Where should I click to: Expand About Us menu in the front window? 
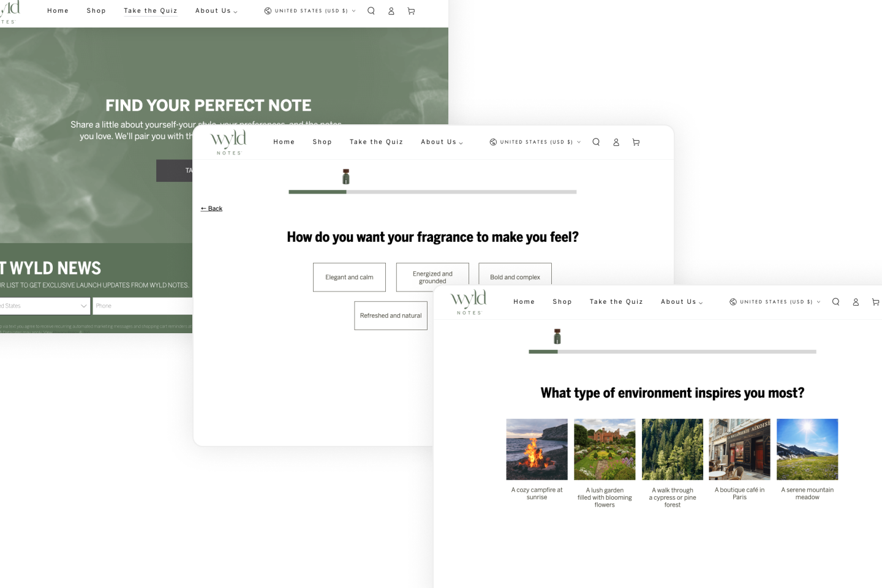point(682,302)
